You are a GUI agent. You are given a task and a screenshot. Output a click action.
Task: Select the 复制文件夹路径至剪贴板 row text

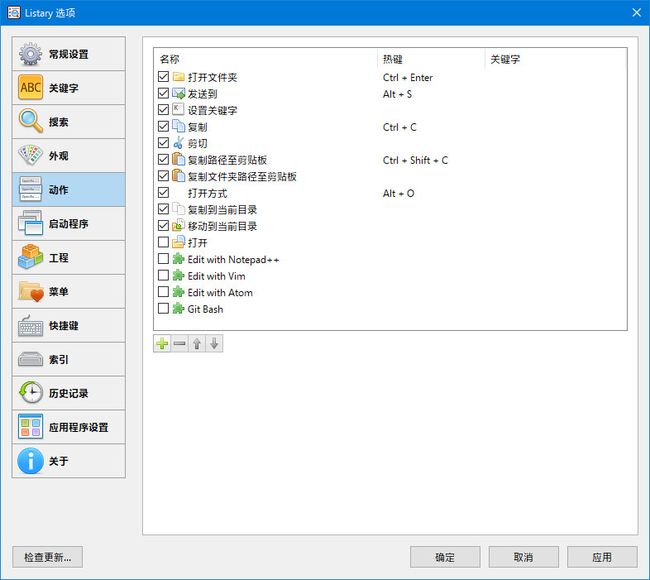tap(242, 177)
